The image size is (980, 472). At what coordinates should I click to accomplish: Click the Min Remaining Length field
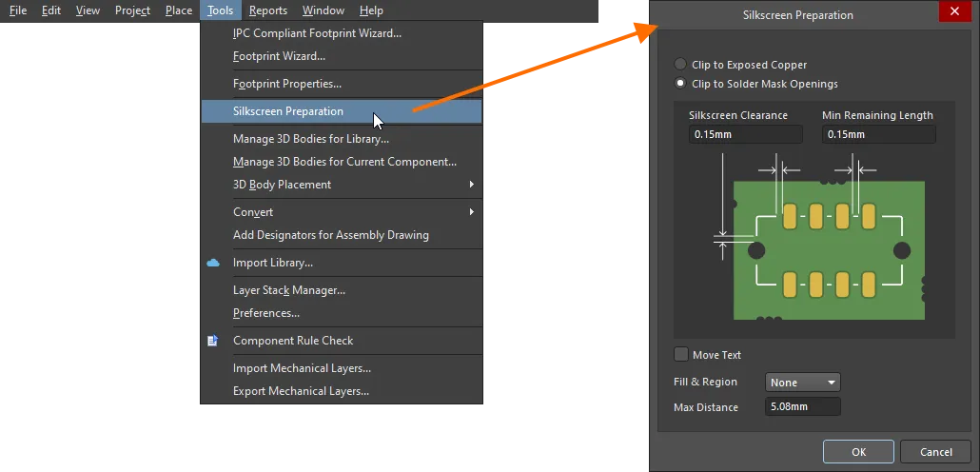878,134
